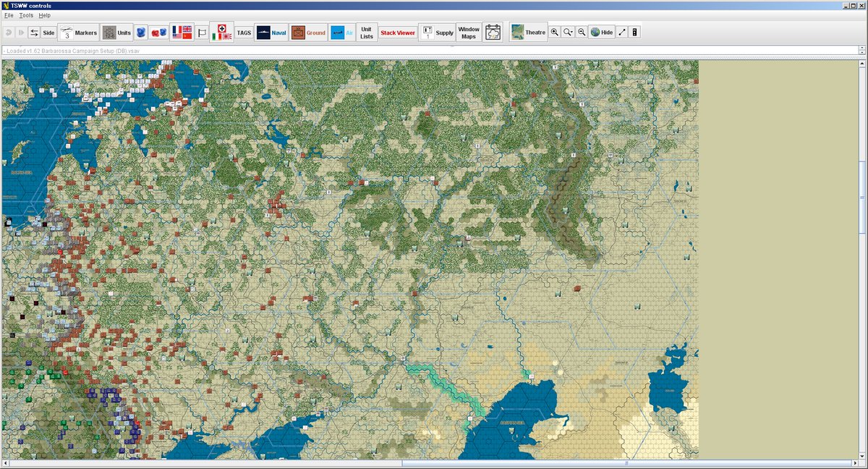Toggle the Naval units layer
Viewport: 868px width, 469px height.
point(272,33)
